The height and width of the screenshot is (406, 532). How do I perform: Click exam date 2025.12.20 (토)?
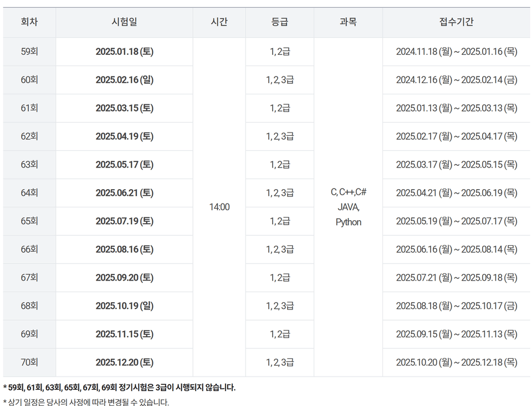pos(124,362)
